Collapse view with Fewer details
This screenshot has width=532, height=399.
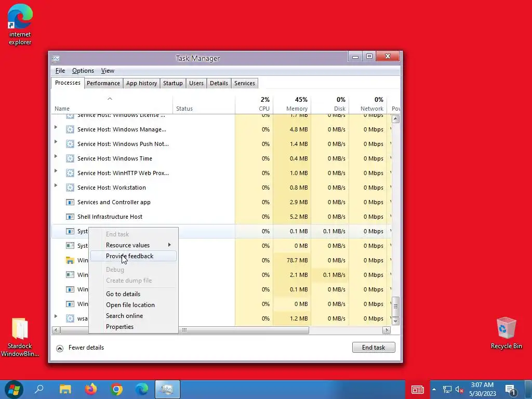click(x=79, y=348)
